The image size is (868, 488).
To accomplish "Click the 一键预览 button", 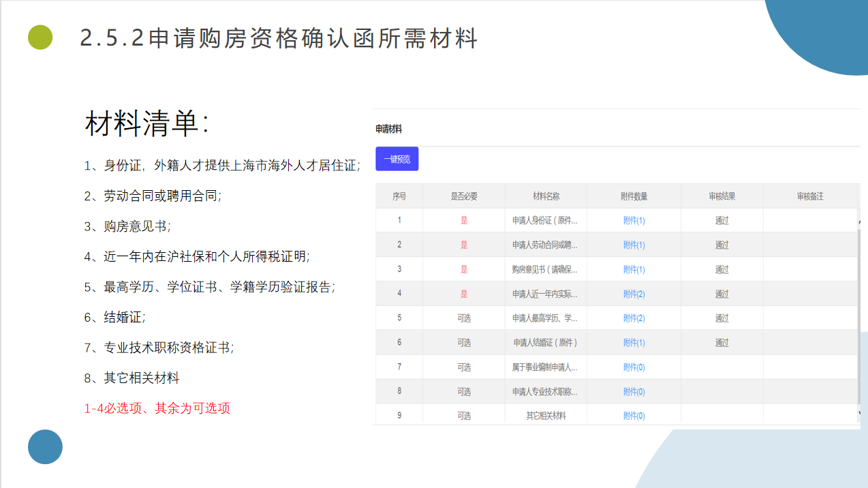I will pos(397,159).
